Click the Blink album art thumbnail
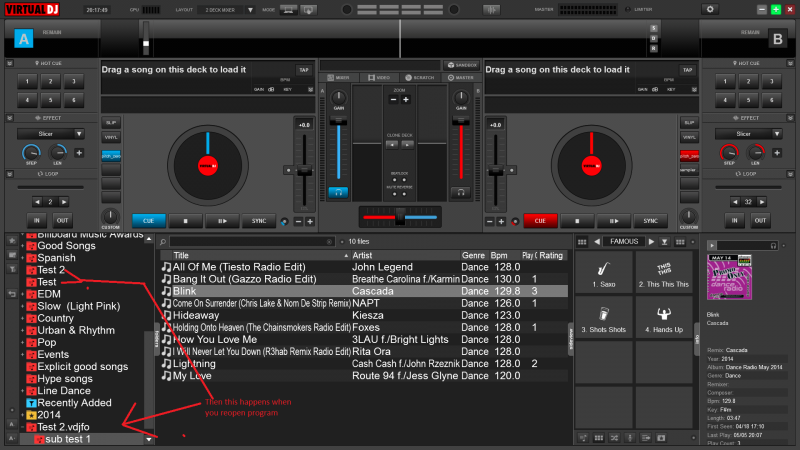 click(730, 277)
